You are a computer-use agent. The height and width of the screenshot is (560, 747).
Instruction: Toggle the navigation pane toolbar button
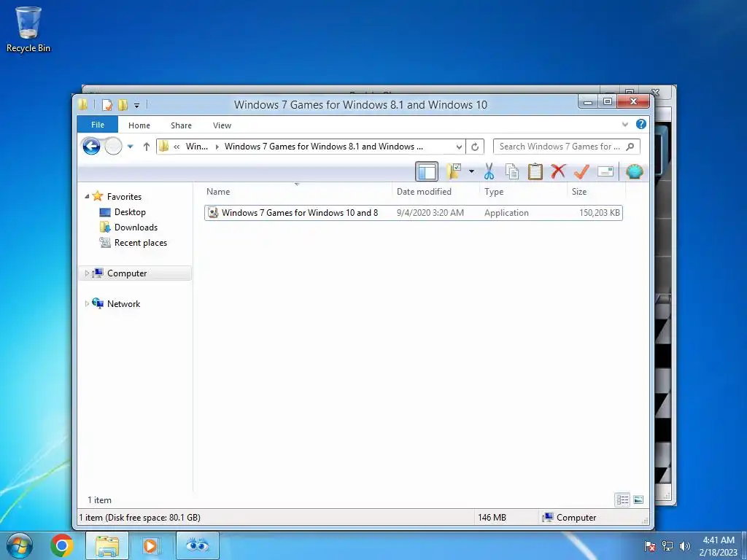pyautogui.click(x=426, y=171)
